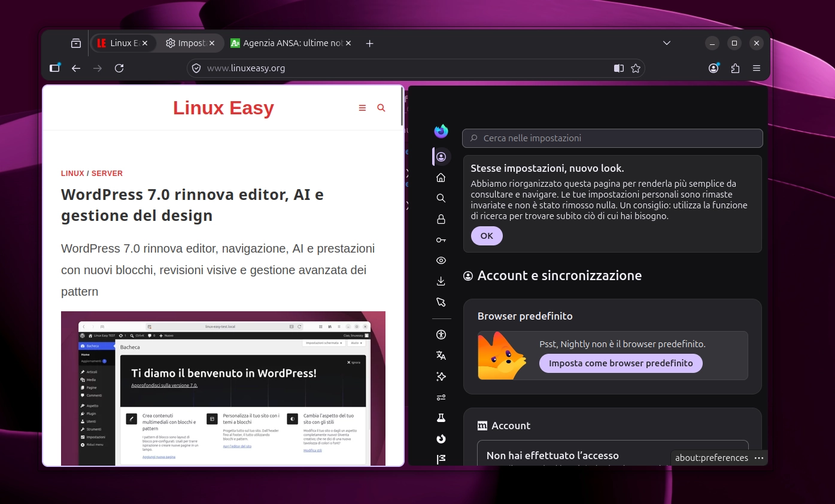The height and width of the screenshot is (504, 835).
Task: Dismiss the new look notice with OK
Action: (x=487, y=236)
